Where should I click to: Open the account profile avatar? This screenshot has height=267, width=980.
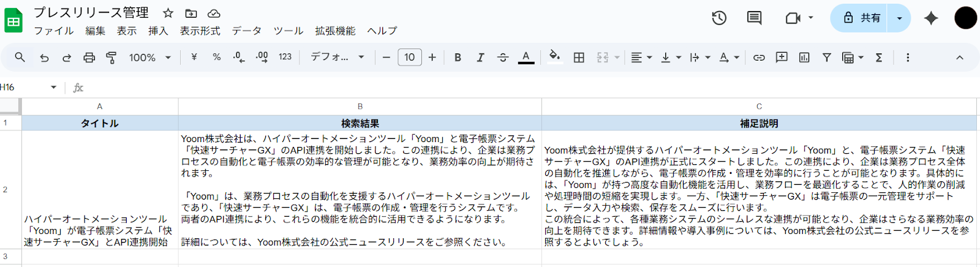point(966,18)
